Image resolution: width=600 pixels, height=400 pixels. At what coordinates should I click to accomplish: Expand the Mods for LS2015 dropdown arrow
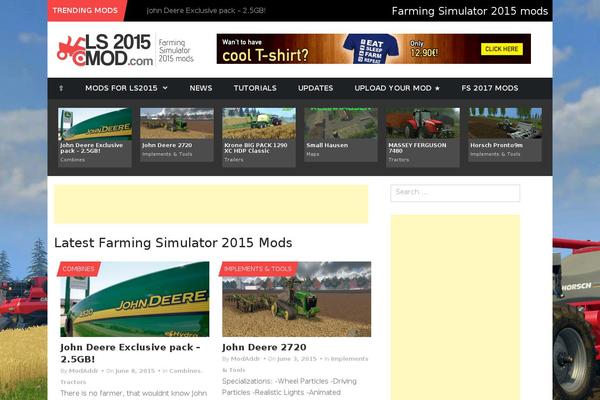[165, 88]
